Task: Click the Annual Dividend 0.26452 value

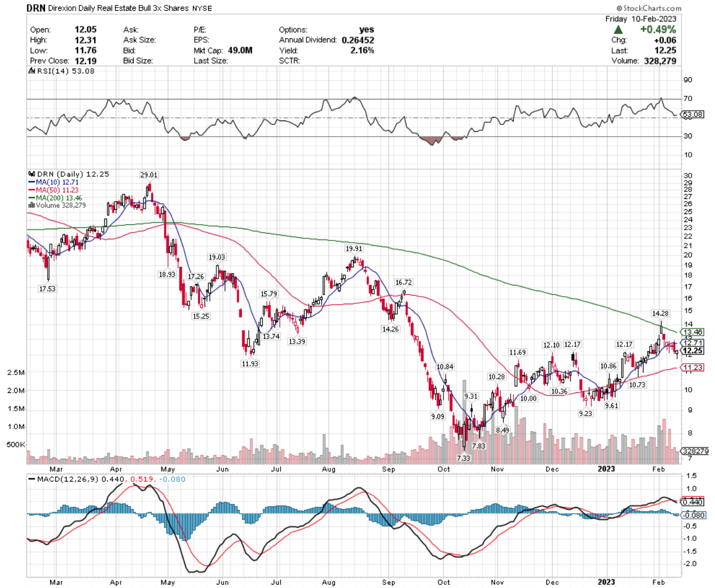Action: pyautogui.click(x=357, y=40)
